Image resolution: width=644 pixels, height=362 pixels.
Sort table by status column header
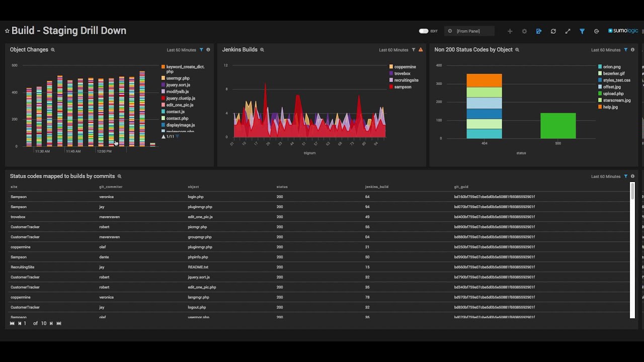(x=282, y=187)
